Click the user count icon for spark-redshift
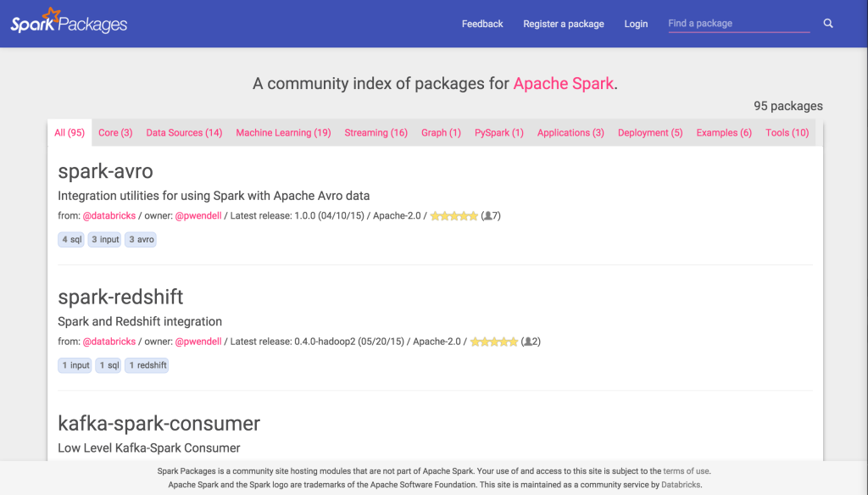868x495 pixels. (527, 342)
